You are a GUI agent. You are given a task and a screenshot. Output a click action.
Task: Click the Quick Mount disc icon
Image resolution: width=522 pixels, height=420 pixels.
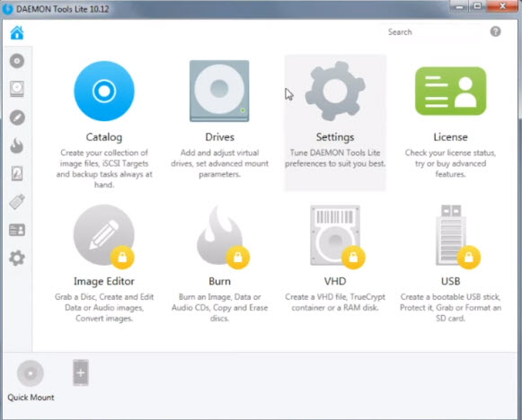[31, 373]
